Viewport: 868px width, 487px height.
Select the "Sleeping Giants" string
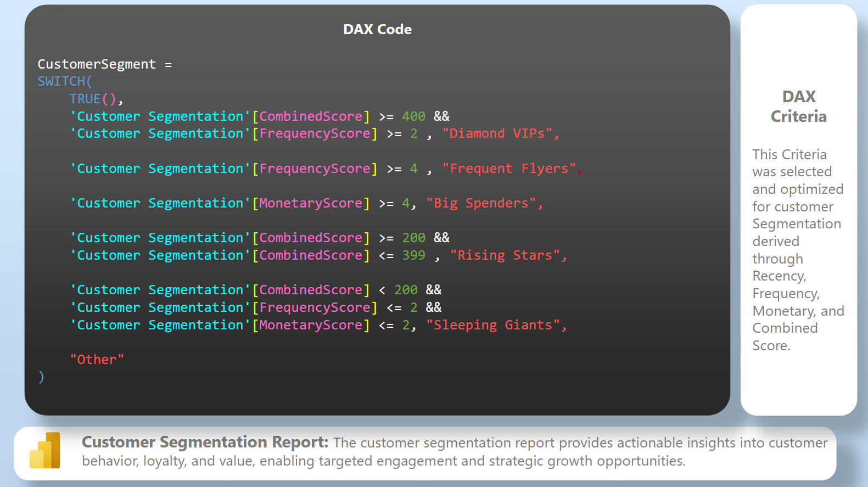point(492,325)
